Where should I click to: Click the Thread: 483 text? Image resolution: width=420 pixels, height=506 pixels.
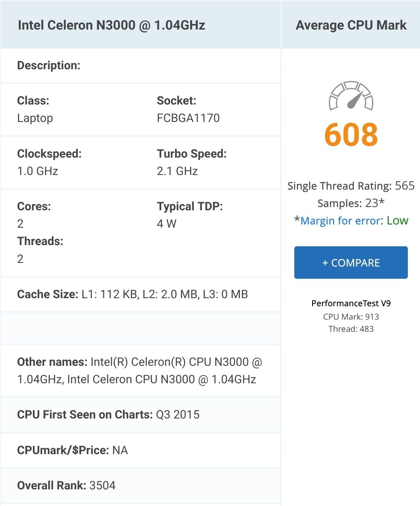pyautogui.click(x=351, y=329)
